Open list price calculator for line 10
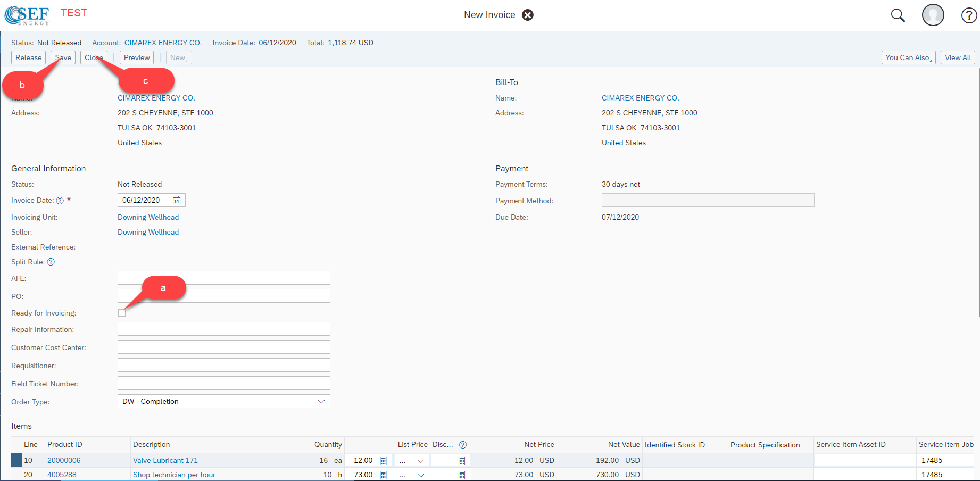Screen dimensions: 980x481 pyautogui.click(x=383, y=461)
